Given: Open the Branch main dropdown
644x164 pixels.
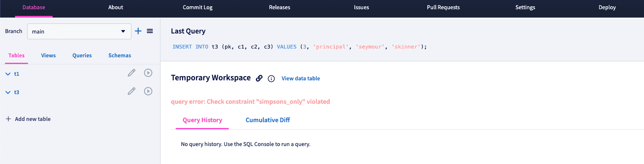Looking at the screenshot, I should pos(79,31).
